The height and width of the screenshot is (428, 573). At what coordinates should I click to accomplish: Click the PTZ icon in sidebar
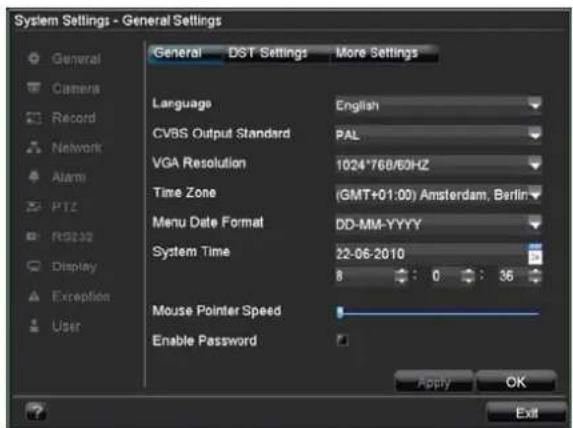click(x=34, y=207)
